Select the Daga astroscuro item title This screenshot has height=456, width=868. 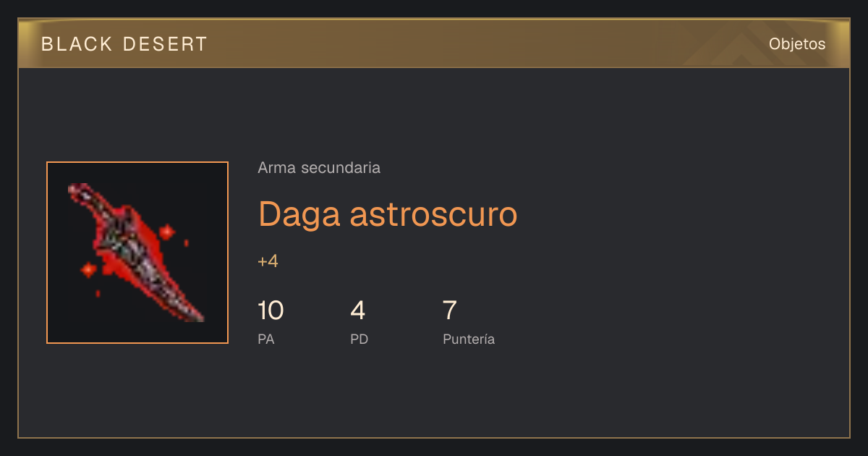click(388, 214)
